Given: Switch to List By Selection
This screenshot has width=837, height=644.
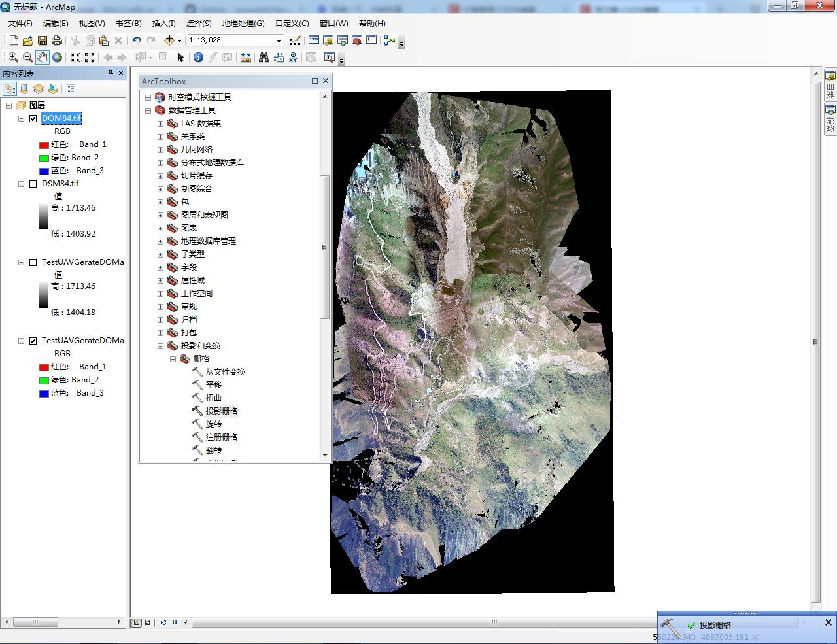Looking at the screenshot, I should (53, 89).
